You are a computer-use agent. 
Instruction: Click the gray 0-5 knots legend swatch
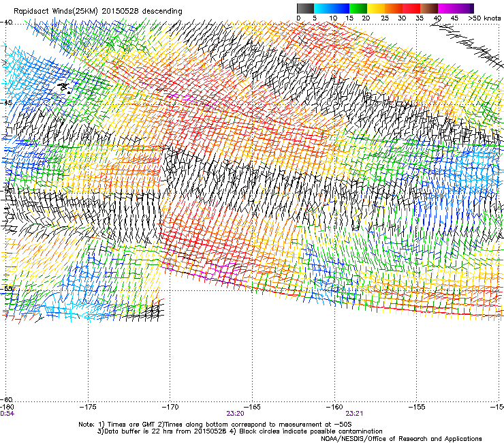click(305, 8)
